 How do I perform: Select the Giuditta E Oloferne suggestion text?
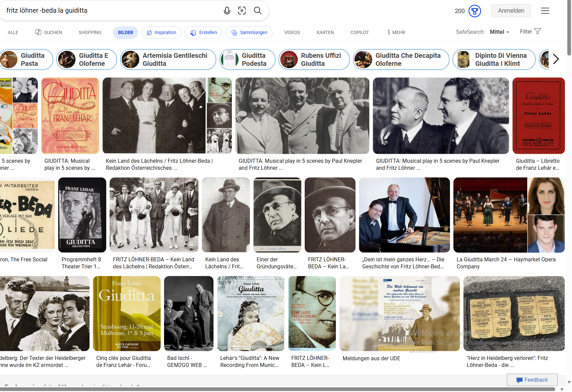pos(94,59)
